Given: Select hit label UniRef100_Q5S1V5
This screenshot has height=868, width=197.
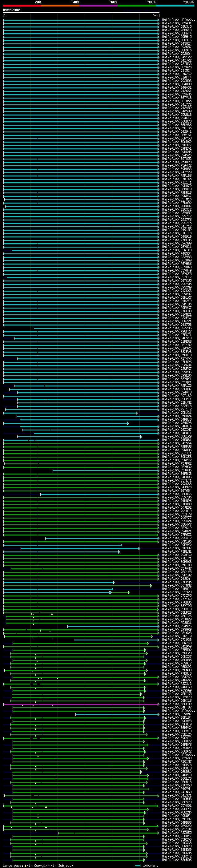Looking at the screenshot, I should [177, 572].
